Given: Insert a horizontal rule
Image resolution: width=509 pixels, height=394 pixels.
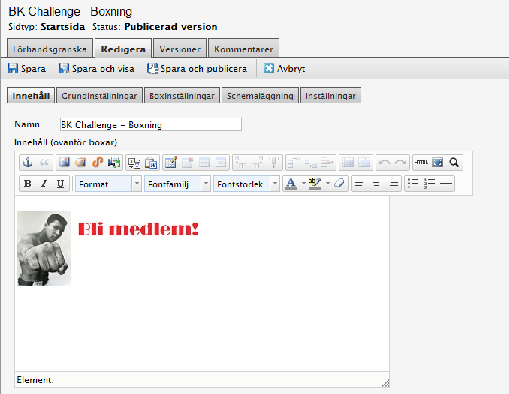Looking at the screenshot, I should tap(446, 183).
